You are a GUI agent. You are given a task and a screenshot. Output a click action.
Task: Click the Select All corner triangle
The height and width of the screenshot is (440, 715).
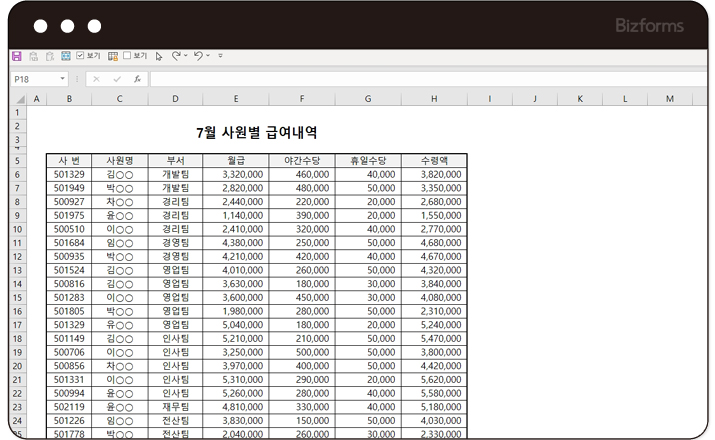tap(17, 99)
